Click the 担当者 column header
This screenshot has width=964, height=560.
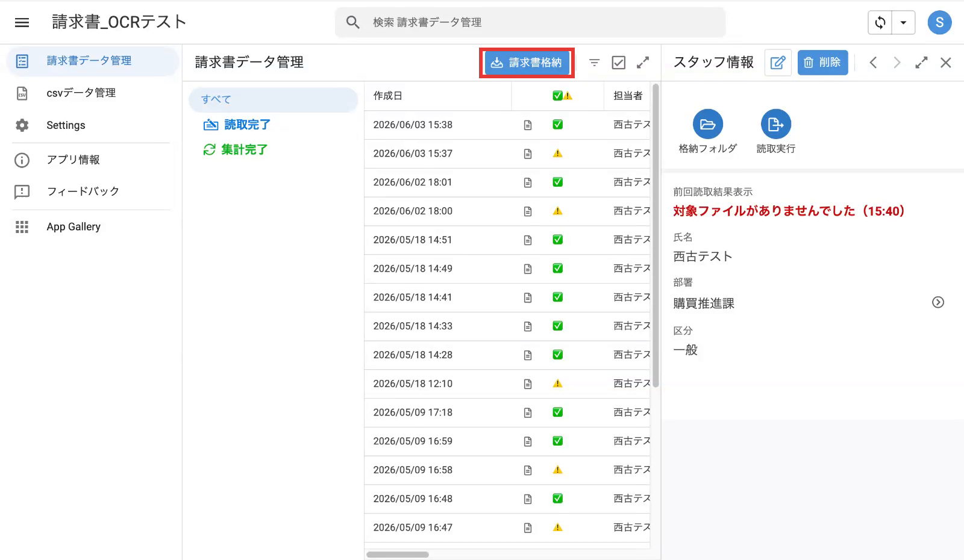[628, 96]
